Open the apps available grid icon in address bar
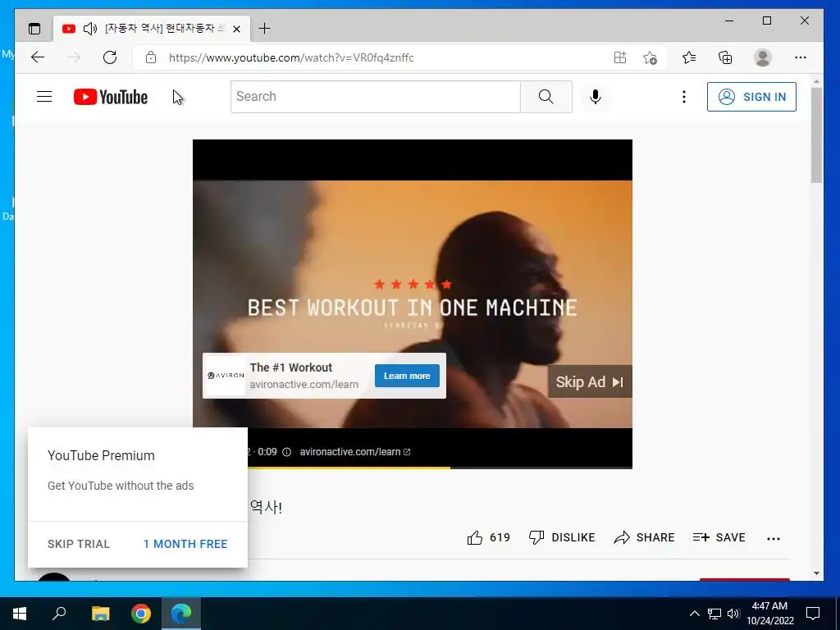 click(x=620, y=57)
